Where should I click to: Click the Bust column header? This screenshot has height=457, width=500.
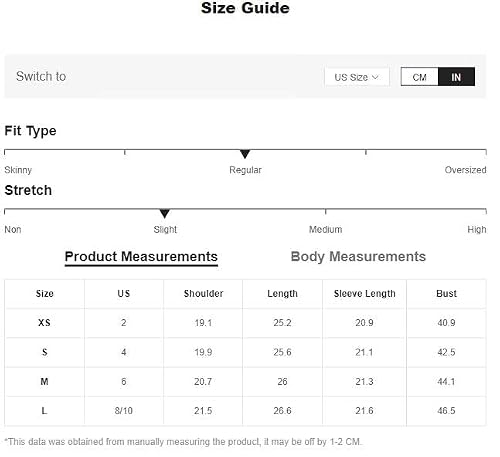coord(446,293)
